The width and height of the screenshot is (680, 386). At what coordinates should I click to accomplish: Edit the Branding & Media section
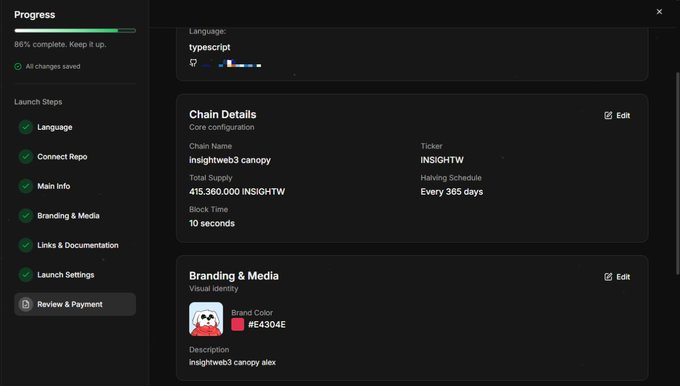coord(617,277)
